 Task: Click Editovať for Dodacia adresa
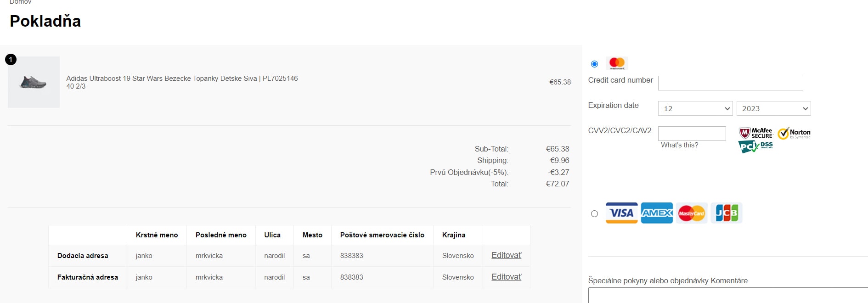[x=507, y=255]
